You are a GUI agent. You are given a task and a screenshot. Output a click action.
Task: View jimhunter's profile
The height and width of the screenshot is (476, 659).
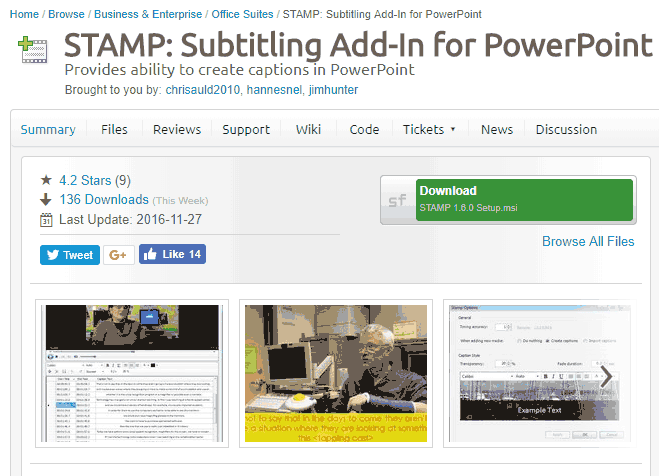(x=333, y=90)
